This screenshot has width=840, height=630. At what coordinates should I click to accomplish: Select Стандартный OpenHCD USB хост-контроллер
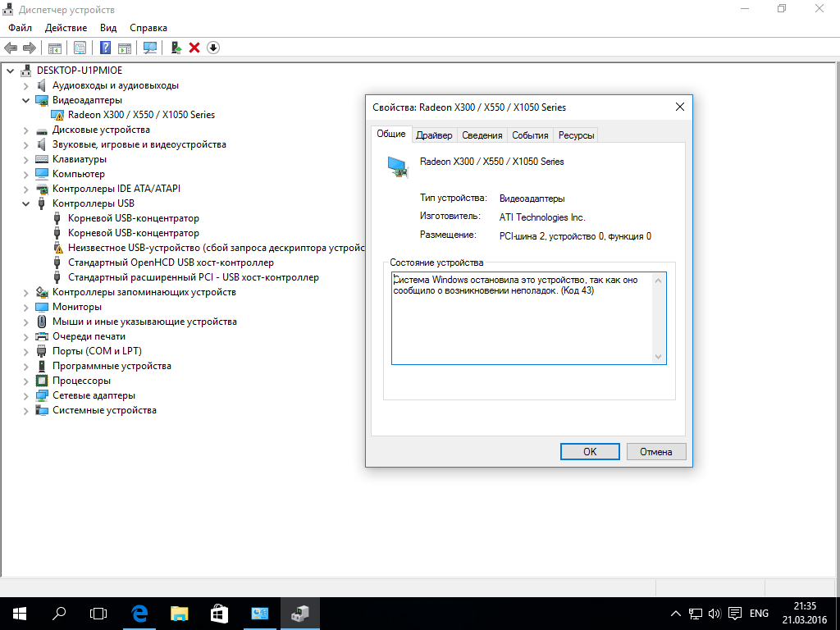coord(171,262)
